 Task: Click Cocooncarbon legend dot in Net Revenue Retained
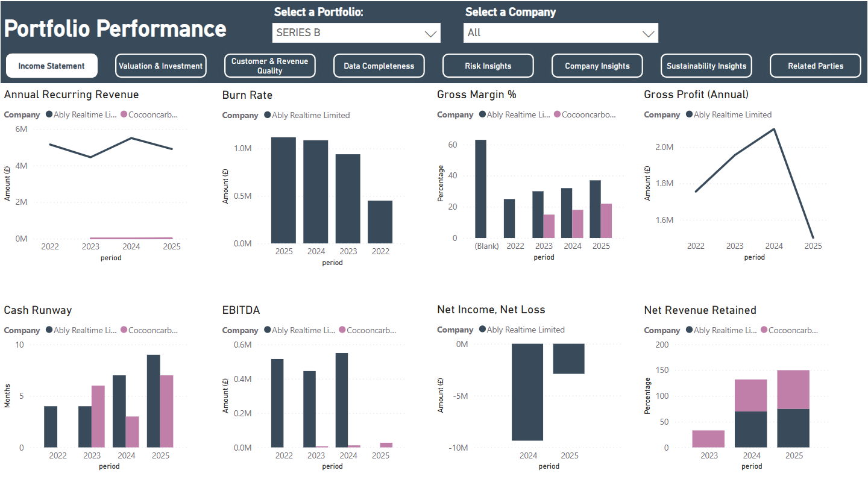tap(764, 330)
